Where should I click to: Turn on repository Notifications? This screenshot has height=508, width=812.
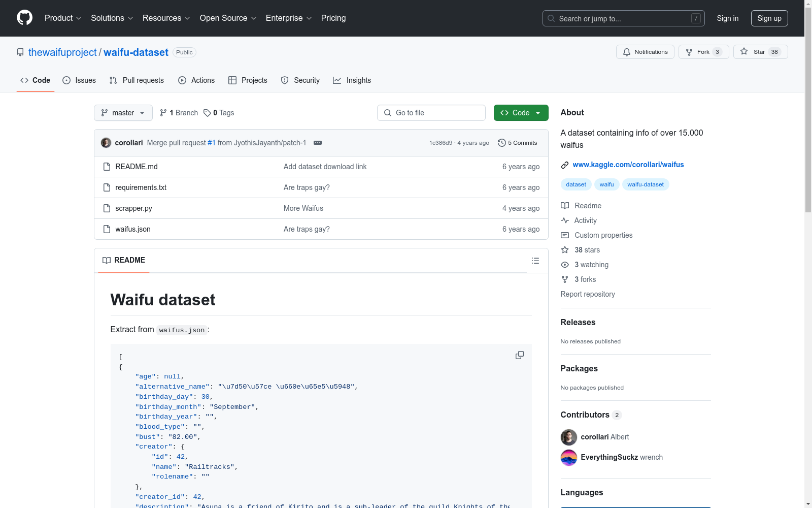pyautogui.click(x=645, y=52)
